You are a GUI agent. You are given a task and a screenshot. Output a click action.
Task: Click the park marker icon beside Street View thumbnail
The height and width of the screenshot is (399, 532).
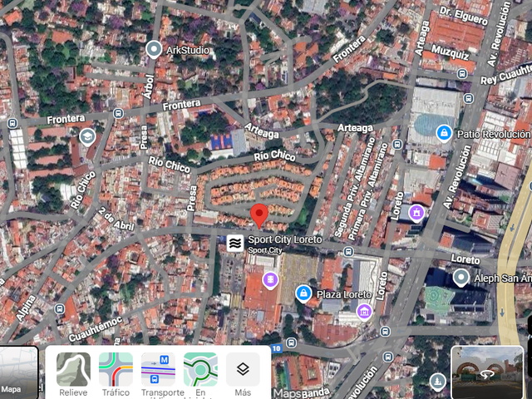point(438,382)
